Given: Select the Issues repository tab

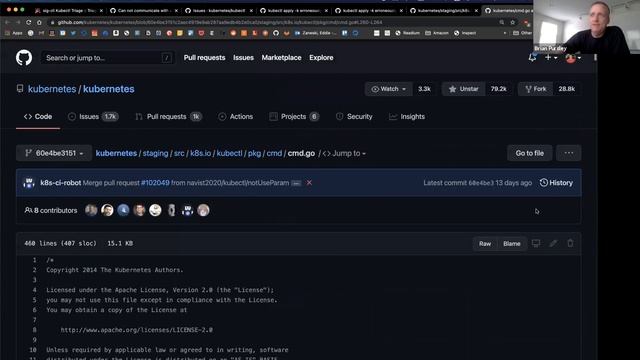Looking at the screenshot, I should pyautogui.click(x=93, y=117).
